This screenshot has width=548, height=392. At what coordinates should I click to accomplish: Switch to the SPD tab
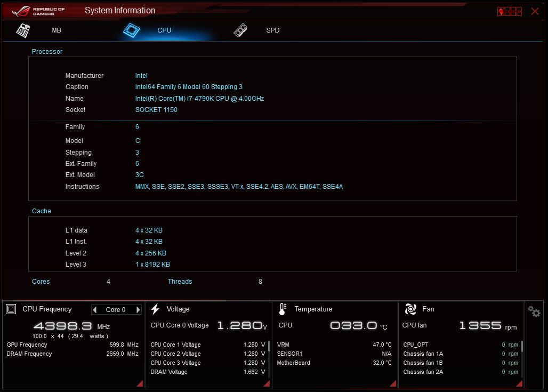(x=272, y=30)
